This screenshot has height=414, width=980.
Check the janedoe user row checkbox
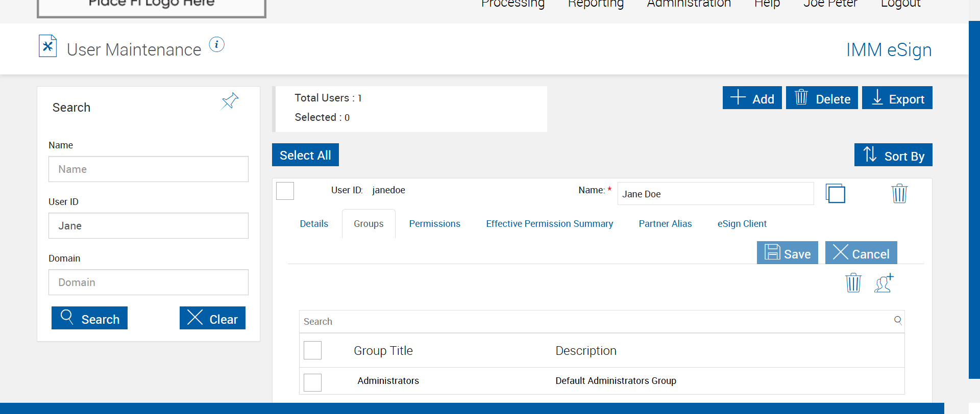click(x=285, y=191)
